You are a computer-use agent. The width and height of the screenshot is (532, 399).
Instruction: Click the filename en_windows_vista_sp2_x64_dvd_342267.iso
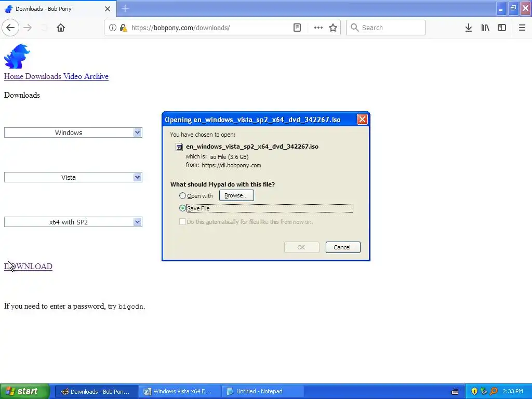(252, 147)
